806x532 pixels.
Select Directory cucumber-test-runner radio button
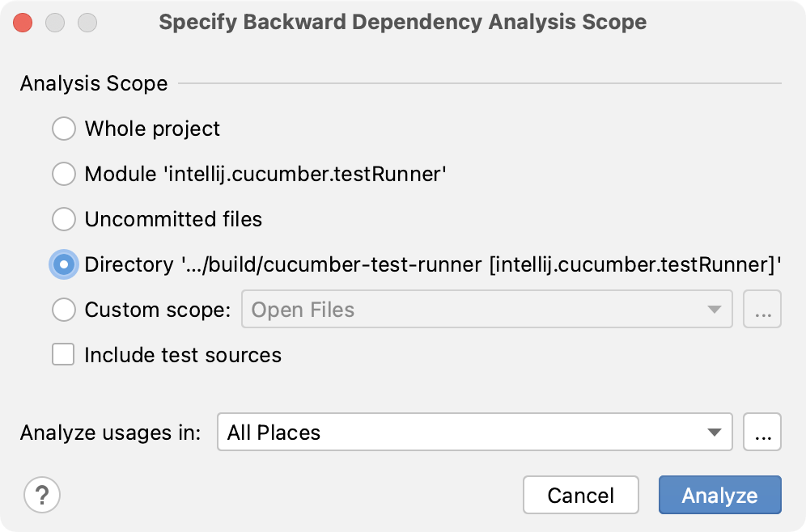64,264
